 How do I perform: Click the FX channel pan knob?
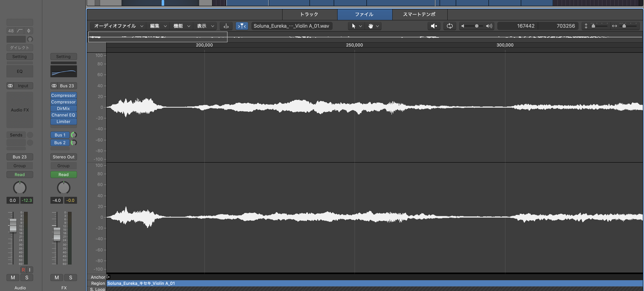tap(64, 188)
